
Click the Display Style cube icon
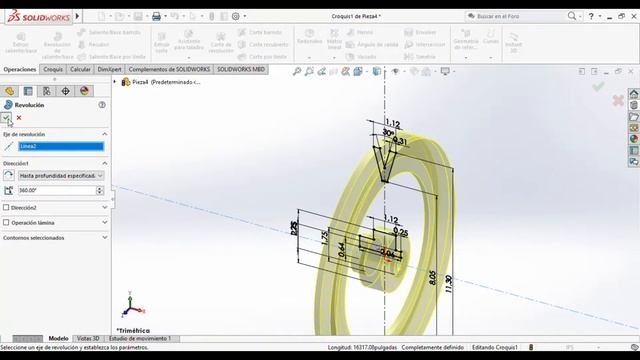point(377,71)
